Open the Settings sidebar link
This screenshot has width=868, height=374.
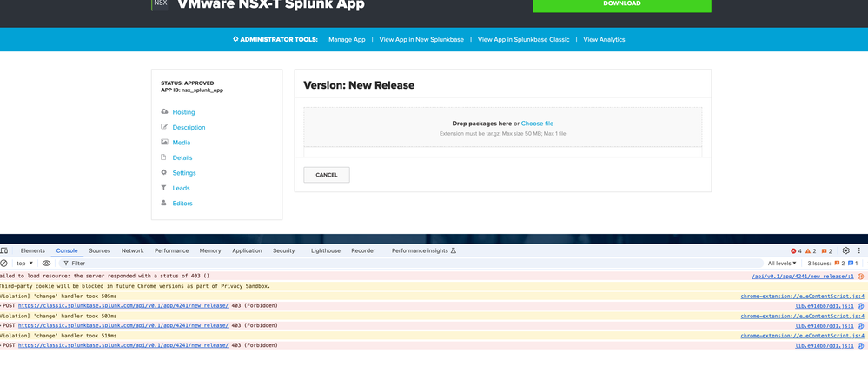184,173
